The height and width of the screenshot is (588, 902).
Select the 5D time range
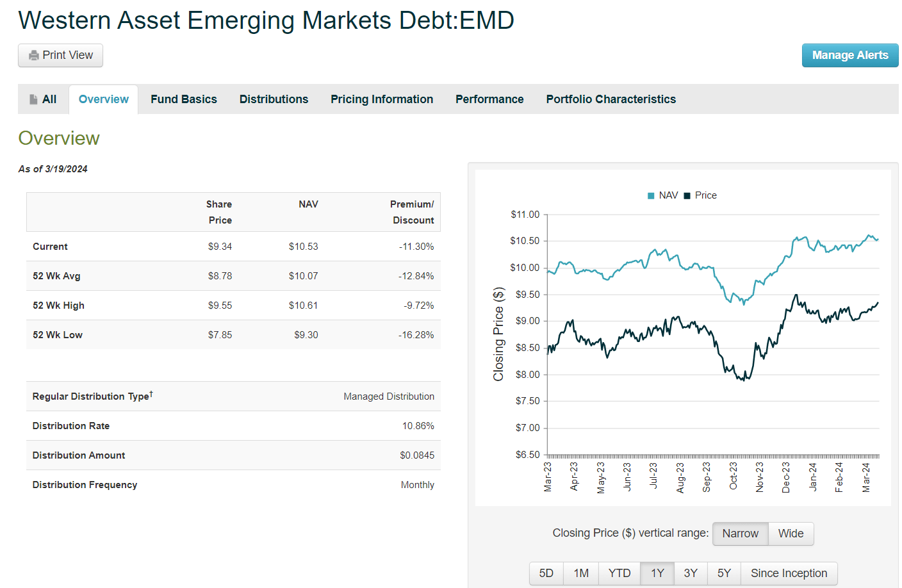click(x=546, y=573)
